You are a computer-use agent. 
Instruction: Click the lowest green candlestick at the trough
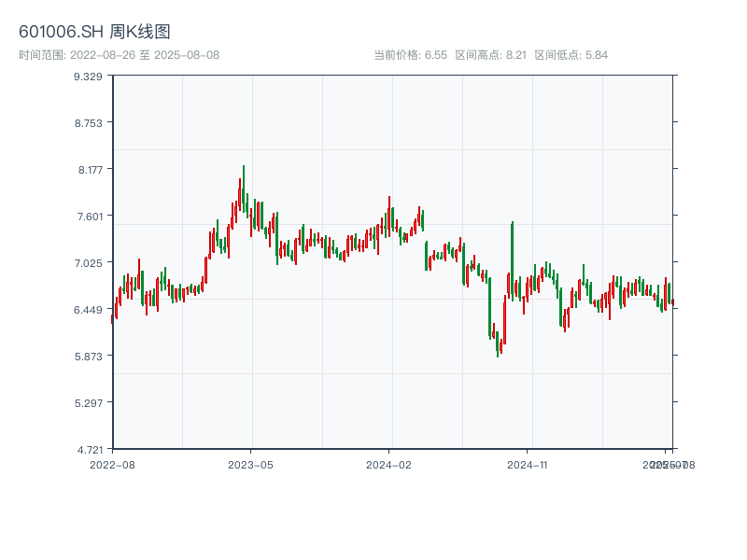point(498,343)
